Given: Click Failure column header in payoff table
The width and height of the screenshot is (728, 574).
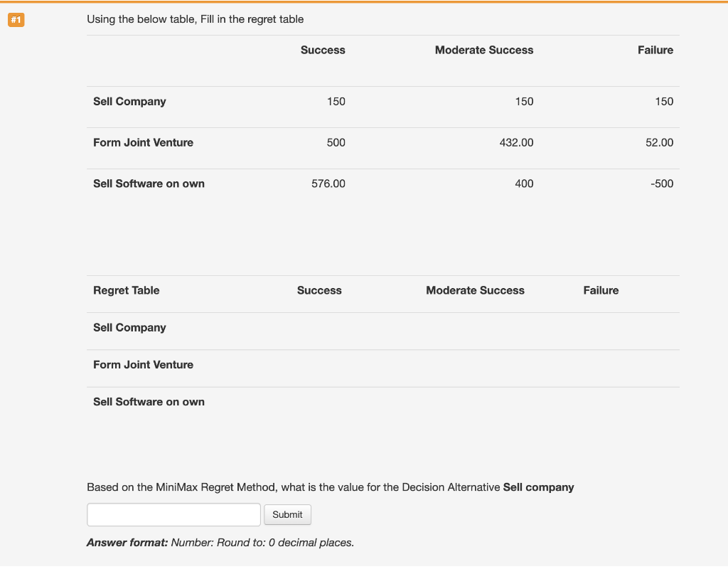Looking at the screenshot, I should coord(655,50).
